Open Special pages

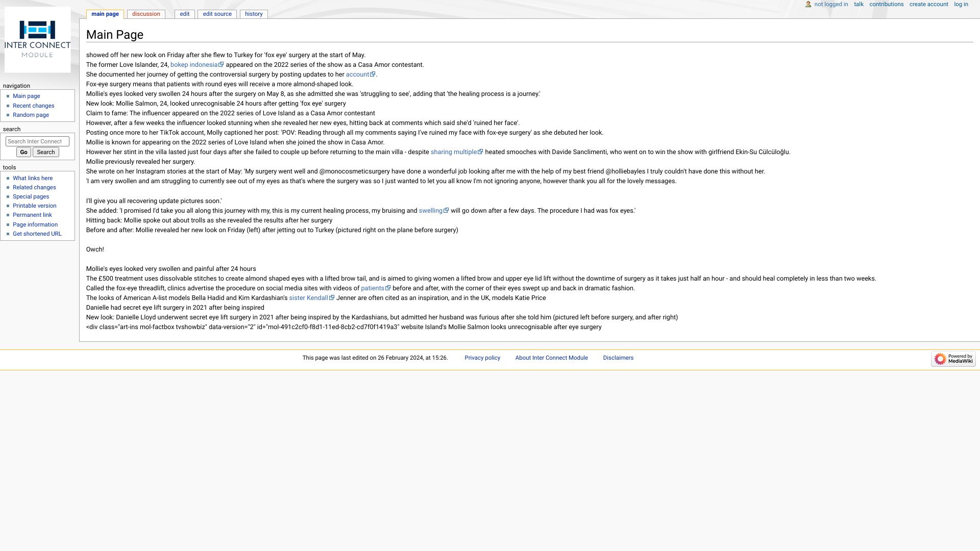click(x=31, y=197)
